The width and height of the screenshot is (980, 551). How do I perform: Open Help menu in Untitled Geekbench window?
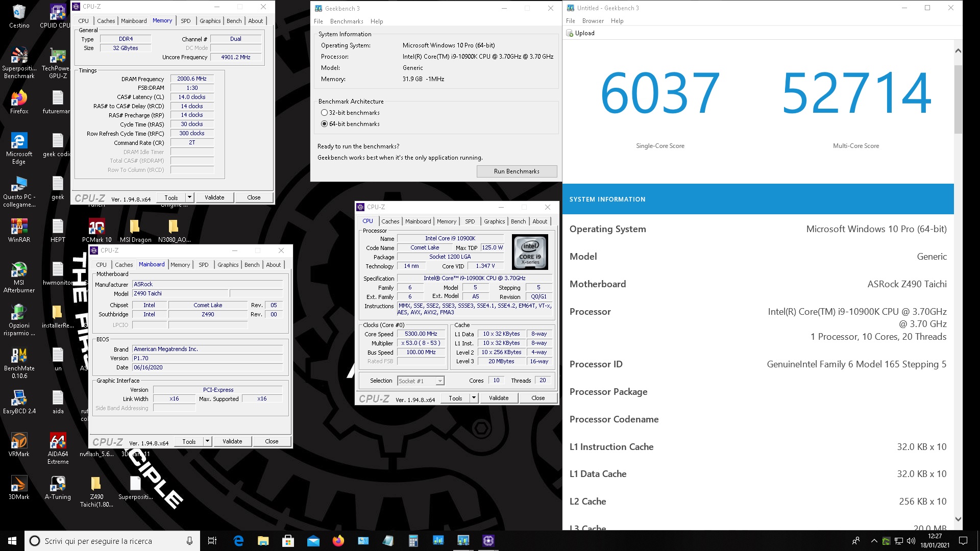[x=617, y=21]
